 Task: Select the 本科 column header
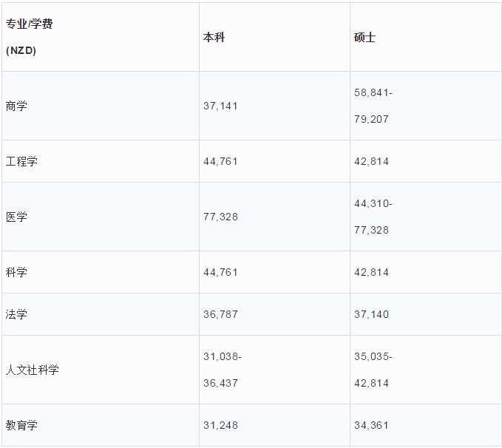(x=214, y=37)
